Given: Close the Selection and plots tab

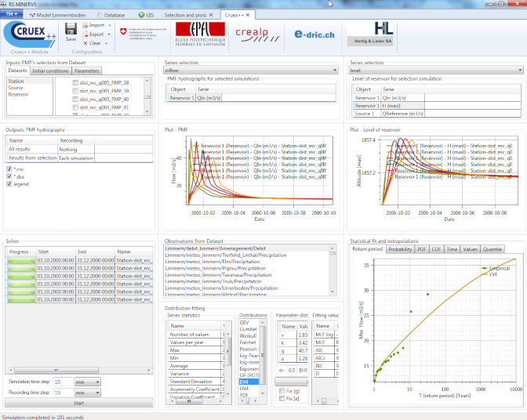Looking at the screenshot, I should [211, 15].
